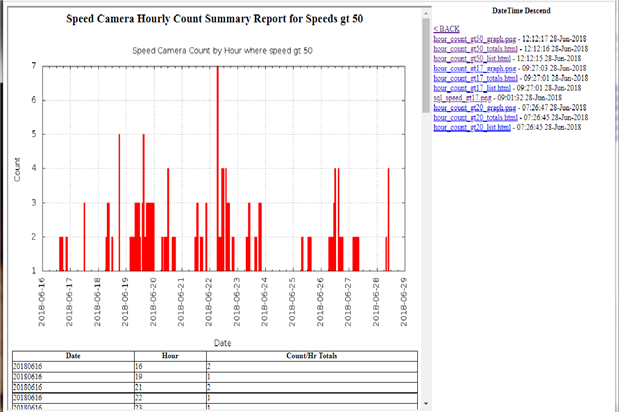Open hour_count_gt50_totals.html link
Image resolution: width=619 pixels, height=412 pixels.
tap(475, 49)
